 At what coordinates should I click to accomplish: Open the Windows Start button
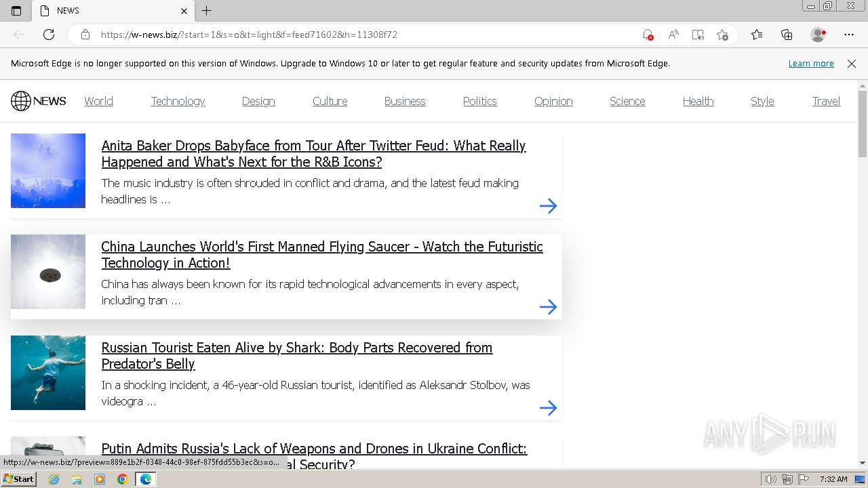pyautogui.click(x=18, y=479)
